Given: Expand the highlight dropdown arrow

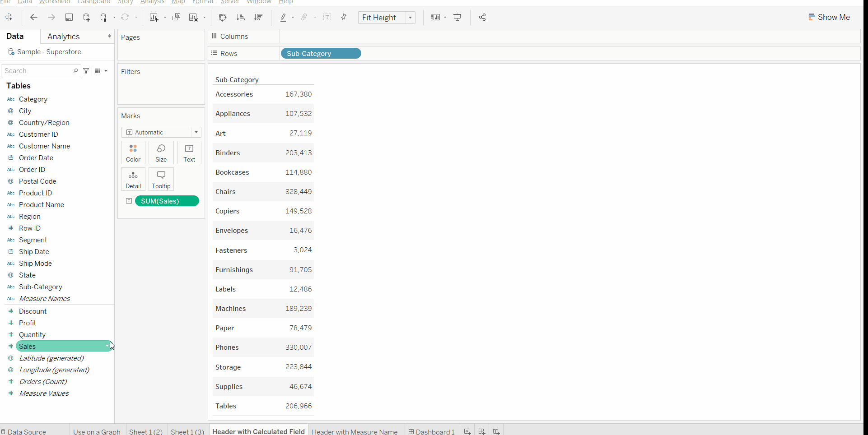Looking at the screenshot, I should (x=293, y=18).
